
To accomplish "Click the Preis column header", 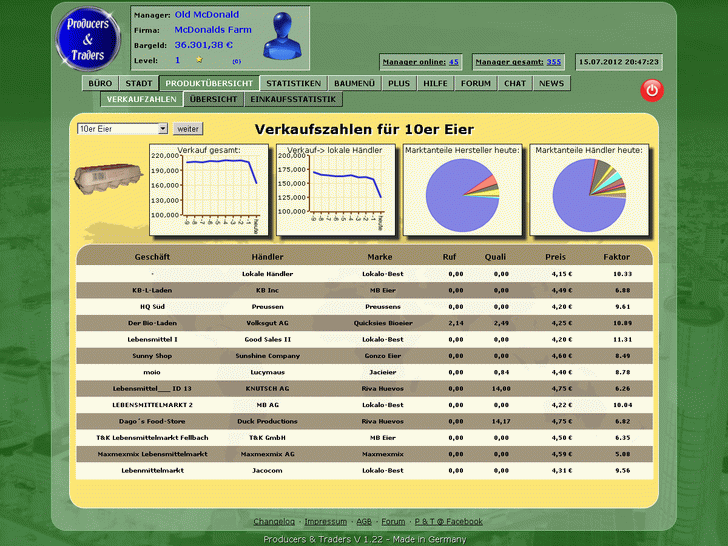I will coord(555,257).
